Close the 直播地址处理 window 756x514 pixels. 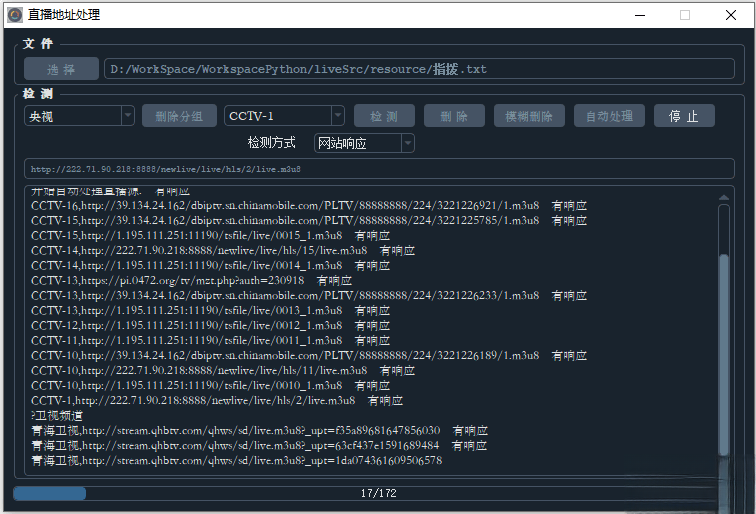click(x=731, y=15)
